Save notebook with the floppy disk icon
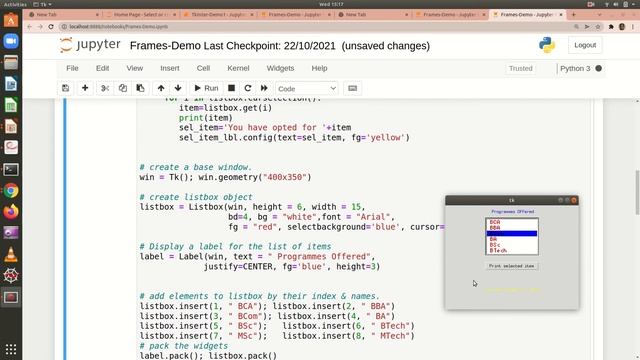640x360 pixels. 65,88
